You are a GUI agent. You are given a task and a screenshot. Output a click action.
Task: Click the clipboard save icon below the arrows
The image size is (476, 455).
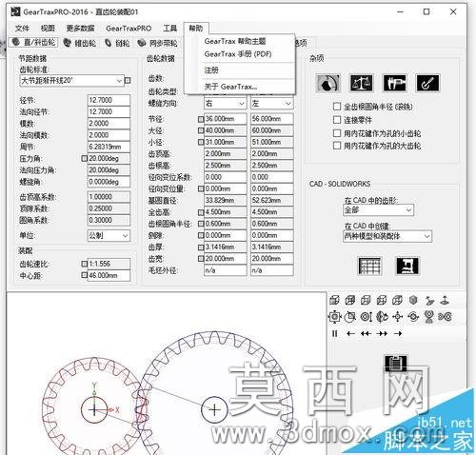pyautogui.click(x=396, y=363)
